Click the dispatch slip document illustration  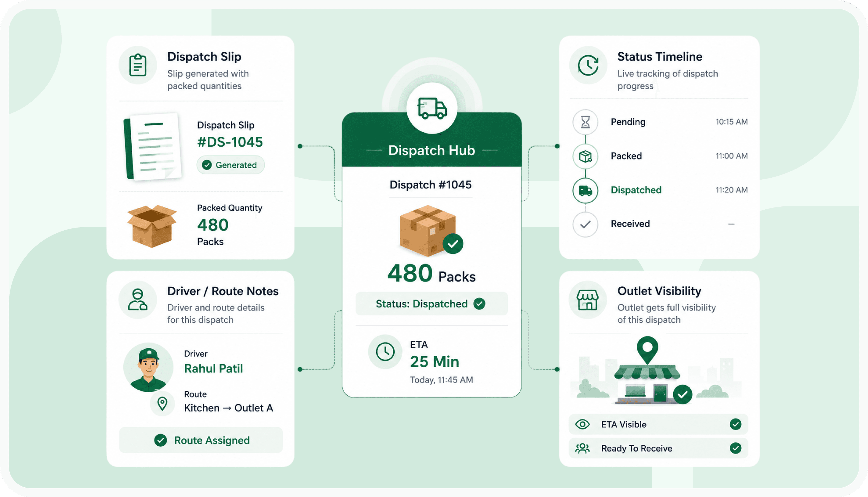[x=153, y=147]
